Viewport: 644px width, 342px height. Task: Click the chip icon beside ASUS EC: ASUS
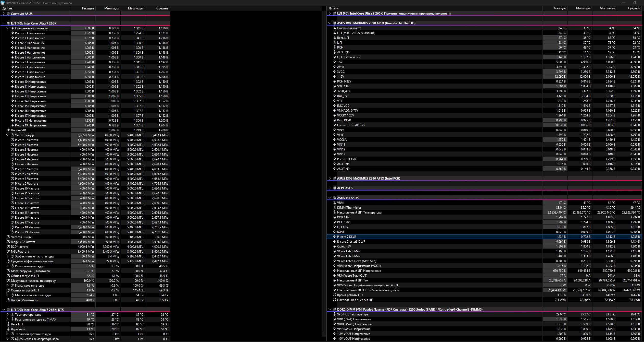point(334,198)
